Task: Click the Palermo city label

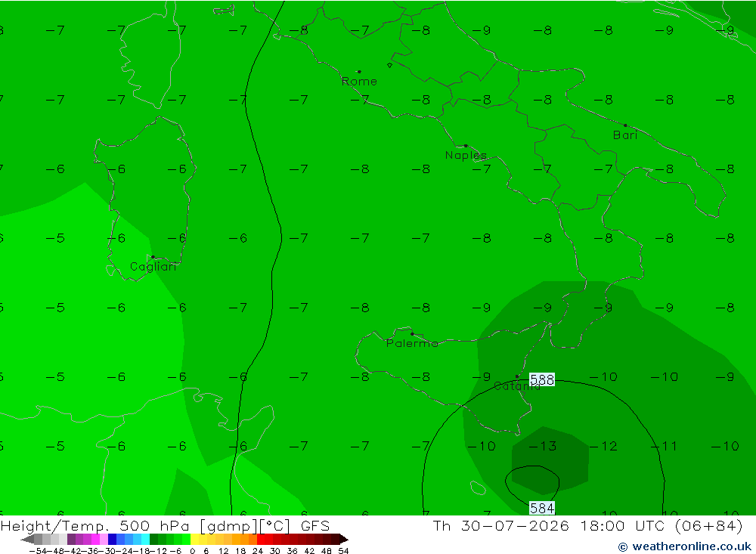Action: tap(412, 343)
